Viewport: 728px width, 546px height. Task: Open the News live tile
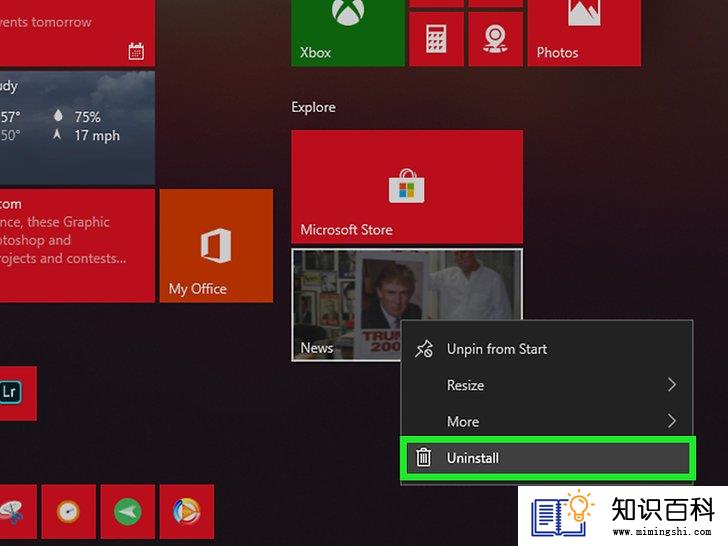346,305
